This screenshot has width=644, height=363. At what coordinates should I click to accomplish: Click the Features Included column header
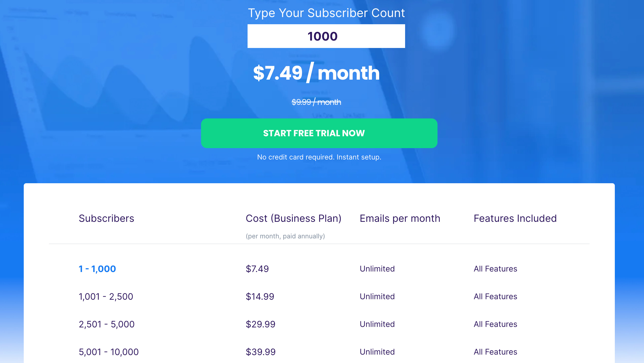coord(515,218)
